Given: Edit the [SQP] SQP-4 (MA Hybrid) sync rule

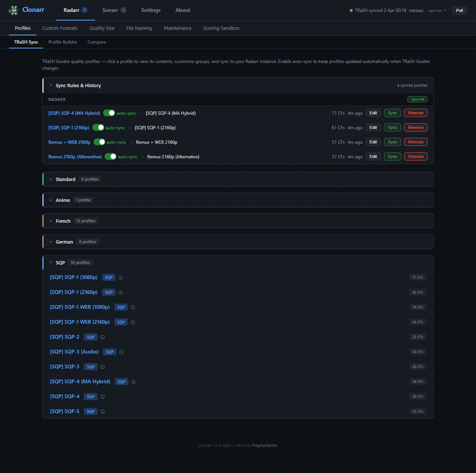Looking at the screenshot, I should 373,113.
